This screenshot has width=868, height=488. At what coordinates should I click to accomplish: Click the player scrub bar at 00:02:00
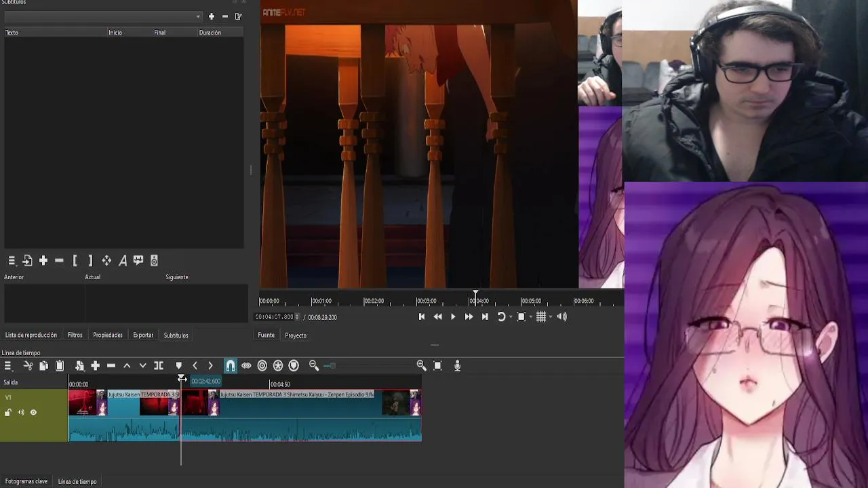363,301
